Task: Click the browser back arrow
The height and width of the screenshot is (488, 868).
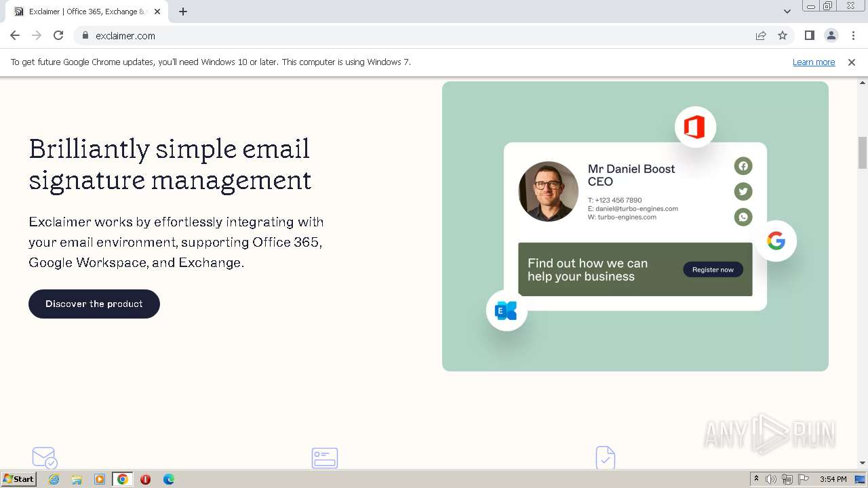Action: click(15, 35)
